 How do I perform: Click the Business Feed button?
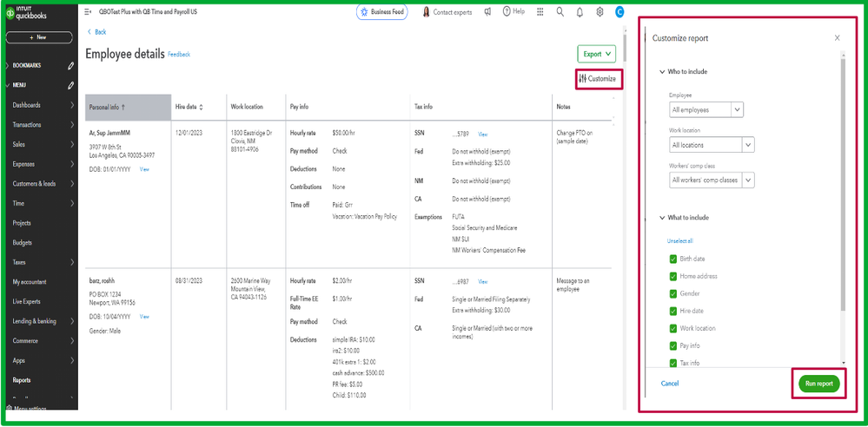(x=382, y=11)
